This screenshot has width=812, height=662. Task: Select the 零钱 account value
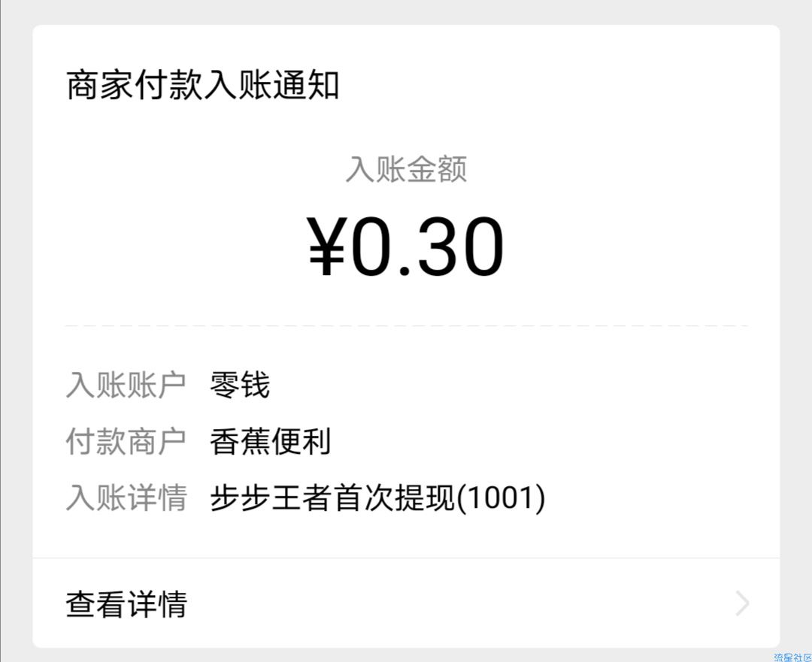pos(239,385)
